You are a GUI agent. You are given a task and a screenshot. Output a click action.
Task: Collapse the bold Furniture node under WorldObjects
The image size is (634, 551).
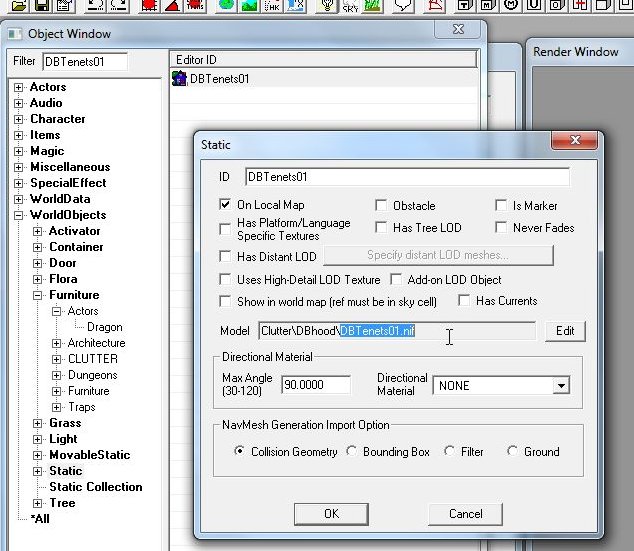tap(37, 295)
